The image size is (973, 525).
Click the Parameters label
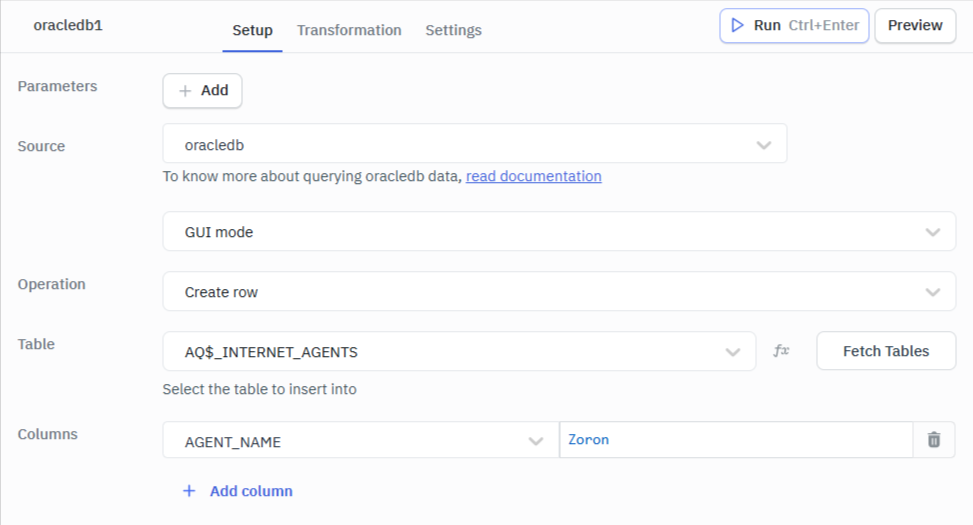(x=57, y=86)
